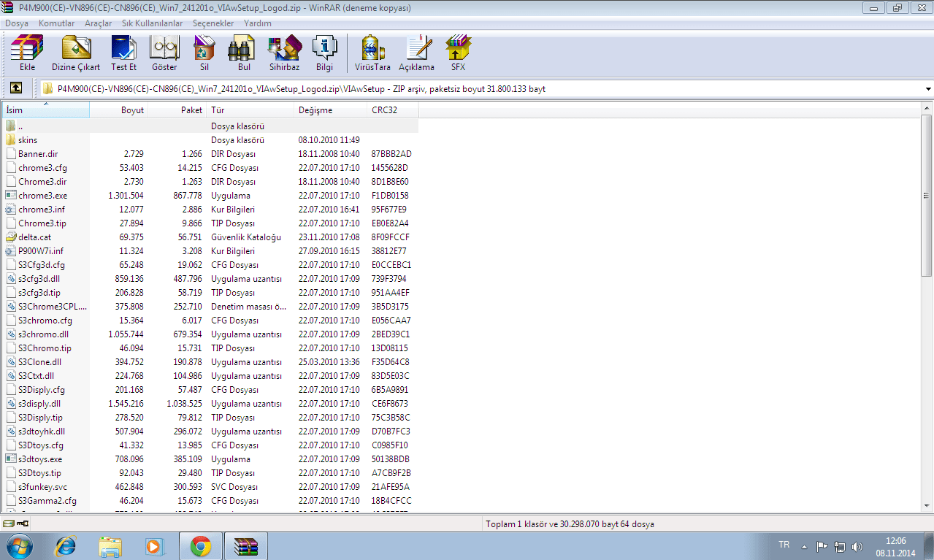Open the Dosya menu
Screen dimensions: 934x560
coord(17,23)
